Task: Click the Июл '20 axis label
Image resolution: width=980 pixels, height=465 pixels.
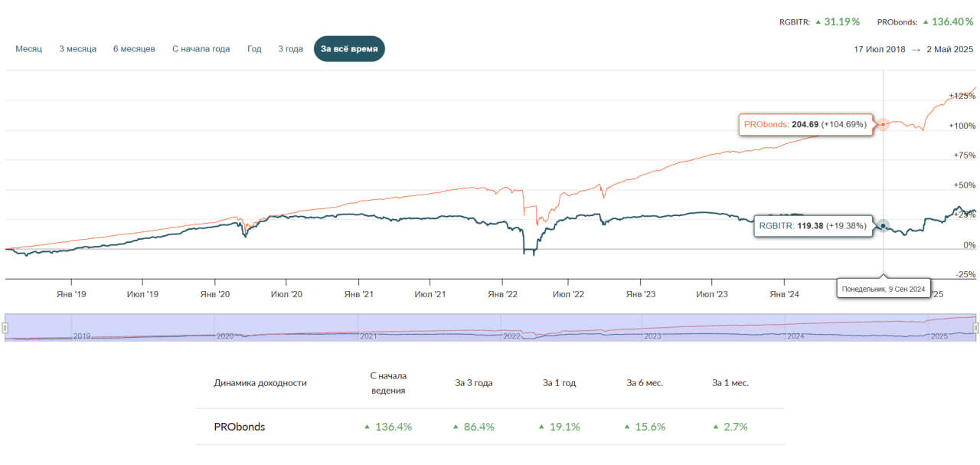Action: [x=287, y=294]
